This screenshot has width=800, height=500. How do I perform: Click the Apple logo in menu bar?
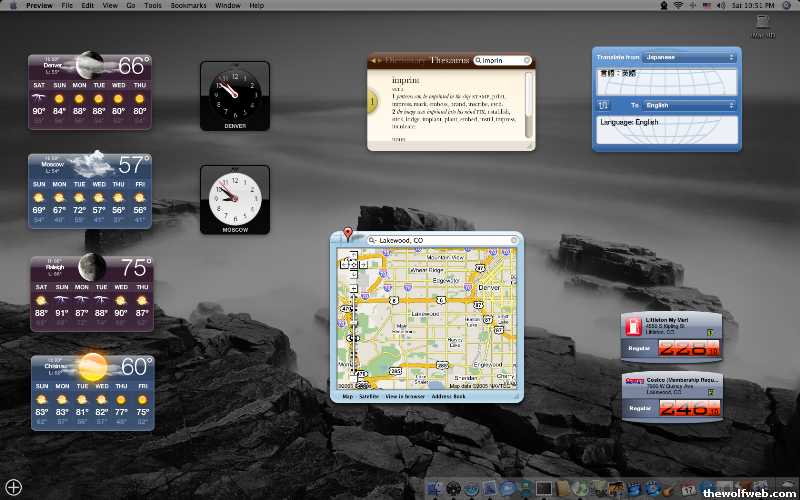pos(13,6)
